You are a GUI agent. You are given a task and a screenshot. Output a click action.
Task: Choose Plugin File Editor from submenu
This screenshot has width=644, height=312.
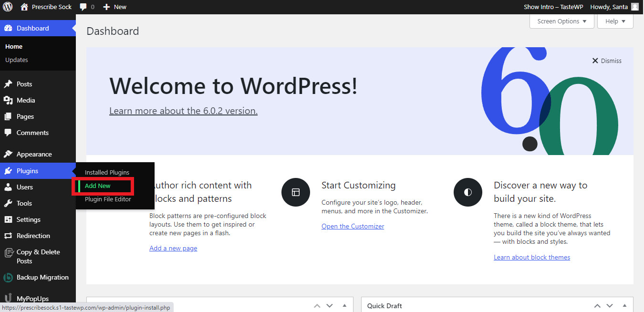108,199
